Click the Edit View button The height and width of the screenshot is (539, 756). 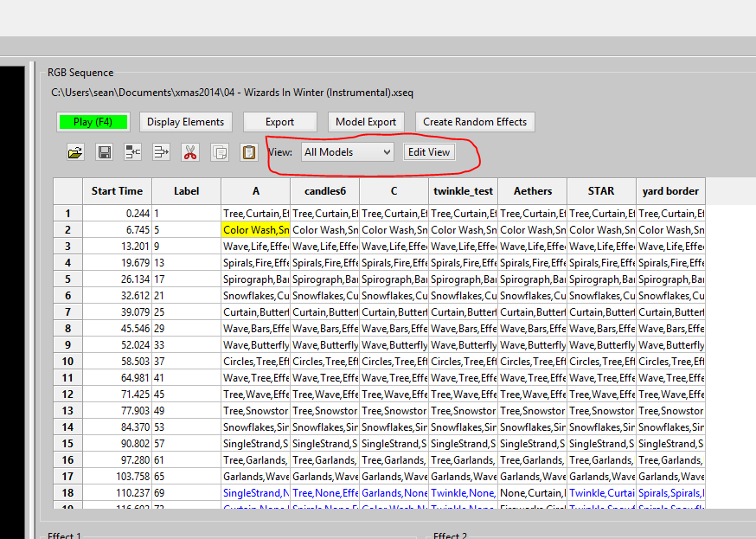coord(429,152)
